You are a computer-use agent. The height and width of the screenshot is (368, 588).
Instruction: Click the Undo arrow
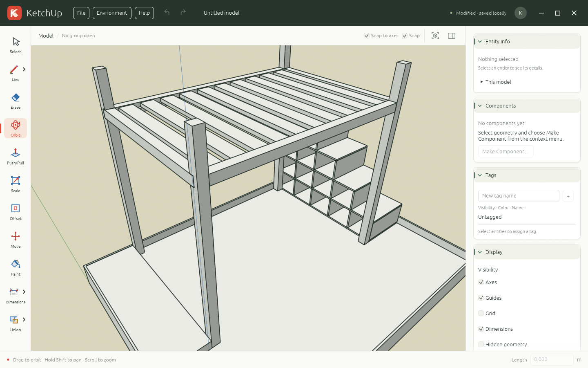point(167,13)
